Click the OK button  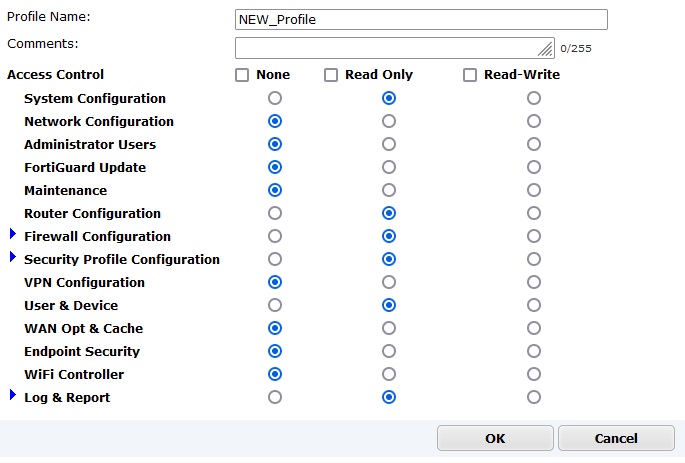click(495, 438)
